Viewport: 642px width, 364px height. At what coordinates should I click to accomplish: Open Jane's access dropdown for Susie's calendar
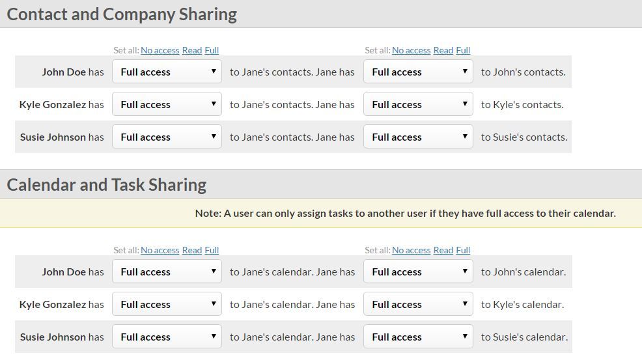(x=418, y=337)
